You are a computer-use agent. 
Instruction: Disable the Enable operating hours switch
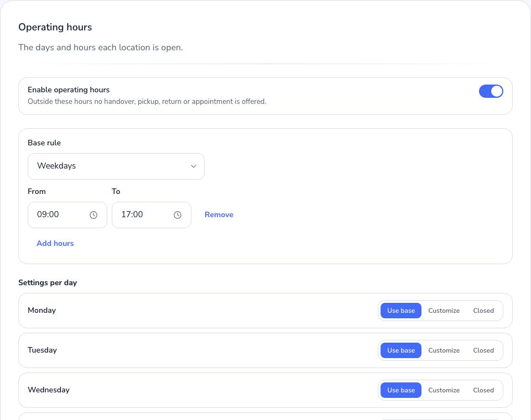[491, 91]
